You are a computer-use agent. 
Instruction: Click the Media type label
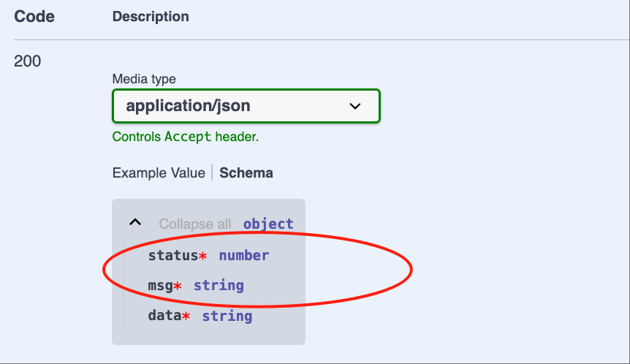coord(144,79)
